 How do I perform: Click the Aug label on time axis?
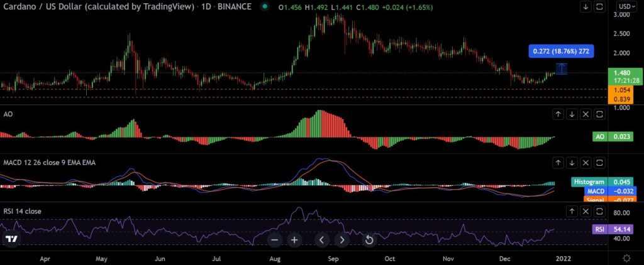275,259
